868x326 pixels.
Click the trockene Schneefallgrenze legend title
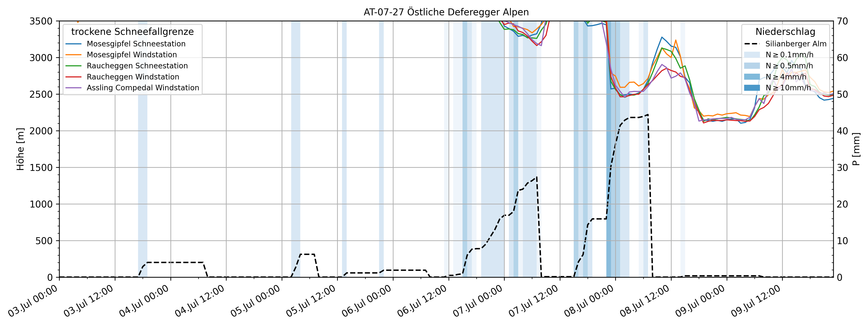[x=132, y=32]
